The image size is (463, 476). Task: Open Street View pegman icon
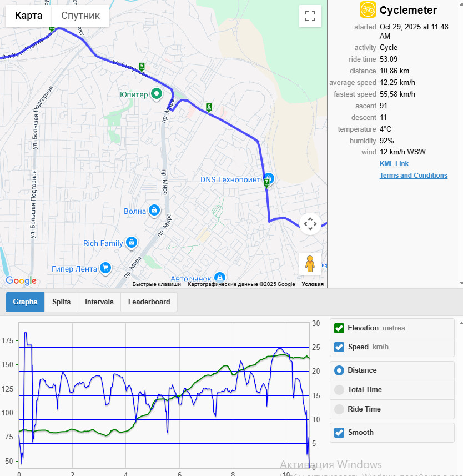point(310,264)
